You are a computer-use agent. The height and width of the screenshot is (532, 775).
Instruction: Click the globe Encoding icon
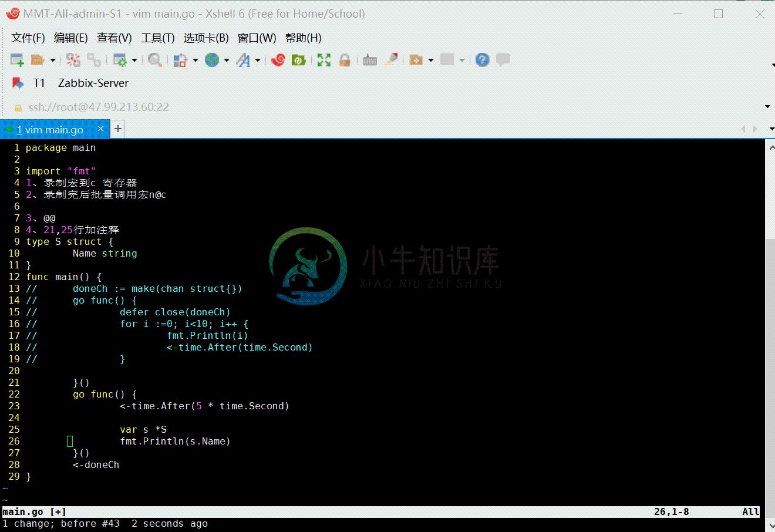click(x=212, y=60)
